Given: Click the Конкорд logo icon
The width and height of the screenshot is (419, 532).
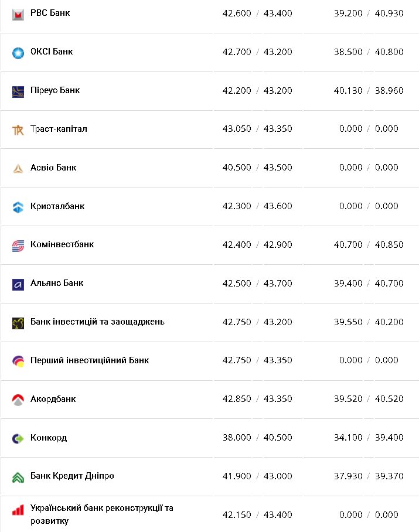Looking at the screenshot, I should [x=18, y=439].
